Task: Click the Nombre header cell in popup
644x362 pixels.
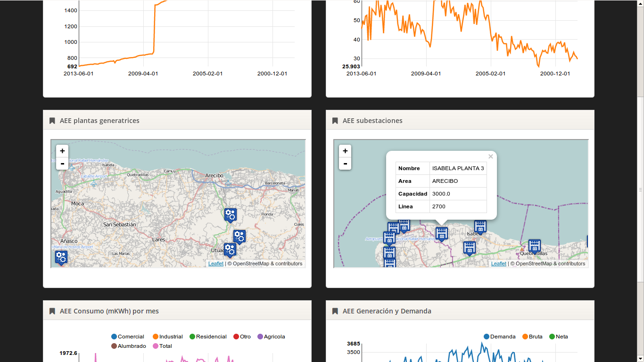Action: [x=413, y=168]
